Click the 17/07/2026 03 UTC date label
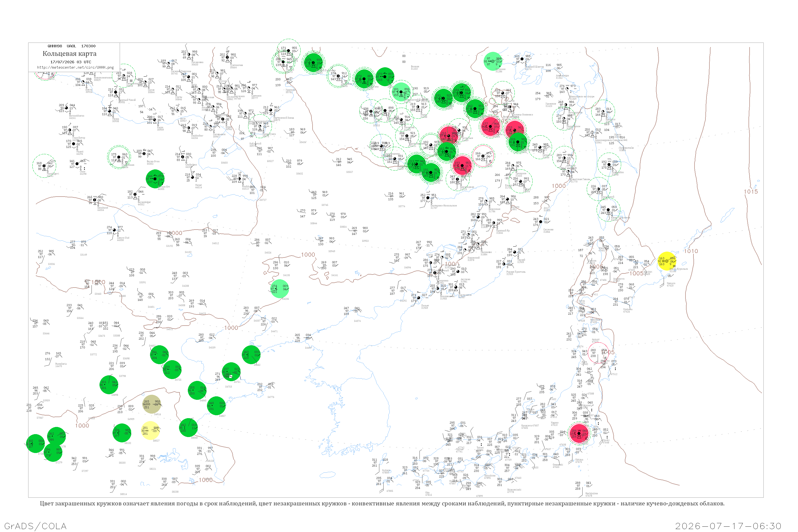This screenshot has height=532, width=798. click(71, 62)
